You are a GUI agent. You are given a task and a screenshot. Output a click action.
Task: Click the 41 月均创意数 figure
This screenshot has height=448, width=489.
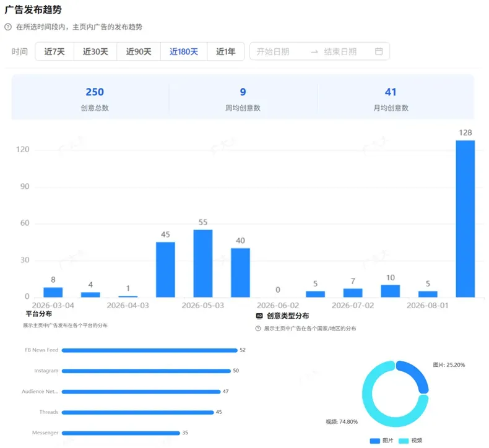(x=391, y=92)
